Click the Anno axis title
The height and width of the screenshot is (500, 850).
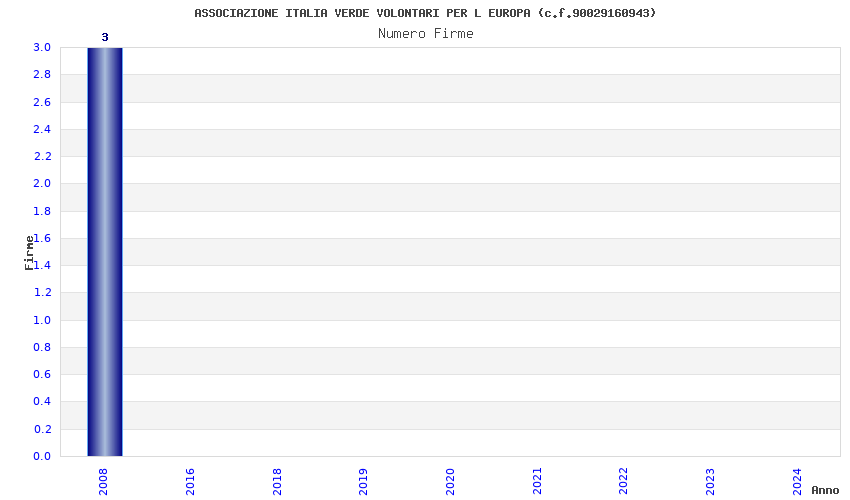(825, 490)
